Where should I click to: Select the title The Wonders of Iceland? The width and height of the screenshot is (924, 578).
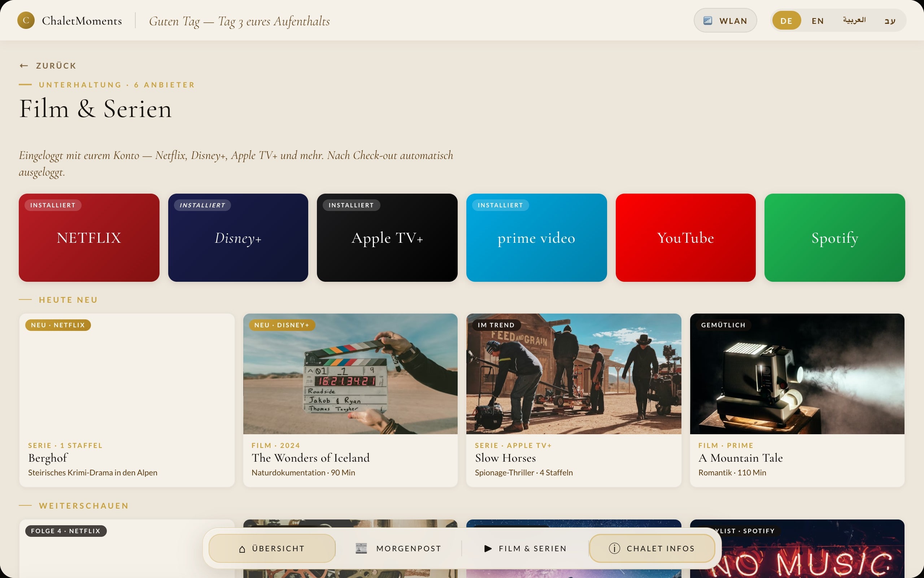[310, 458]
